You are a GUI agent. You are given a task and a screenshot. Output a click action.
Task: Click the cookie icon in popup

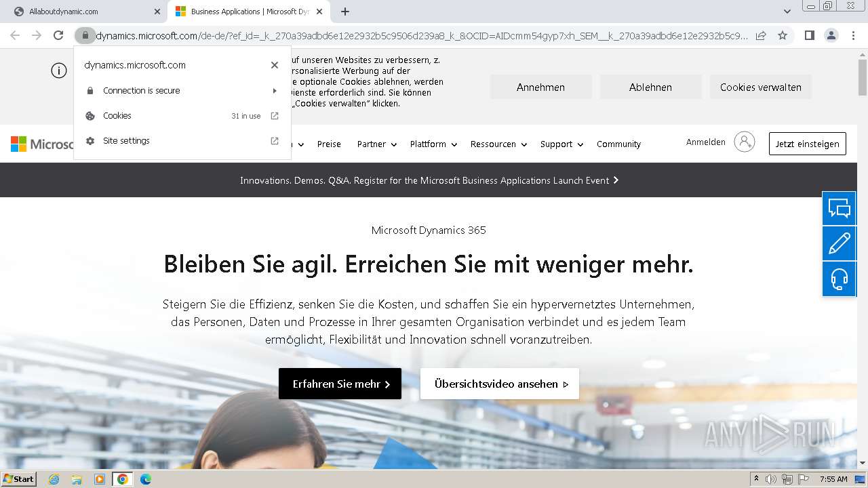[x=90, y=116]
